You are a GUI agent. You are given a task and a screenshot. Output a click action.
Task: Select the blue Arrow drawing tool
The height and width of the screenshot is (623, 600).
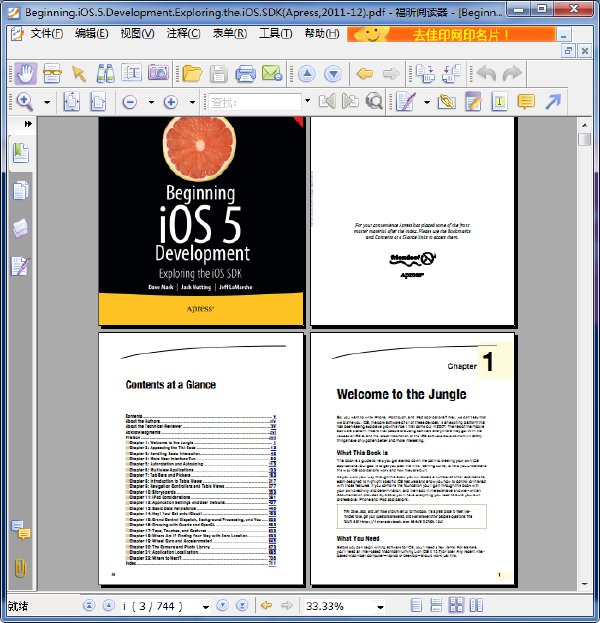pos(553,102)
